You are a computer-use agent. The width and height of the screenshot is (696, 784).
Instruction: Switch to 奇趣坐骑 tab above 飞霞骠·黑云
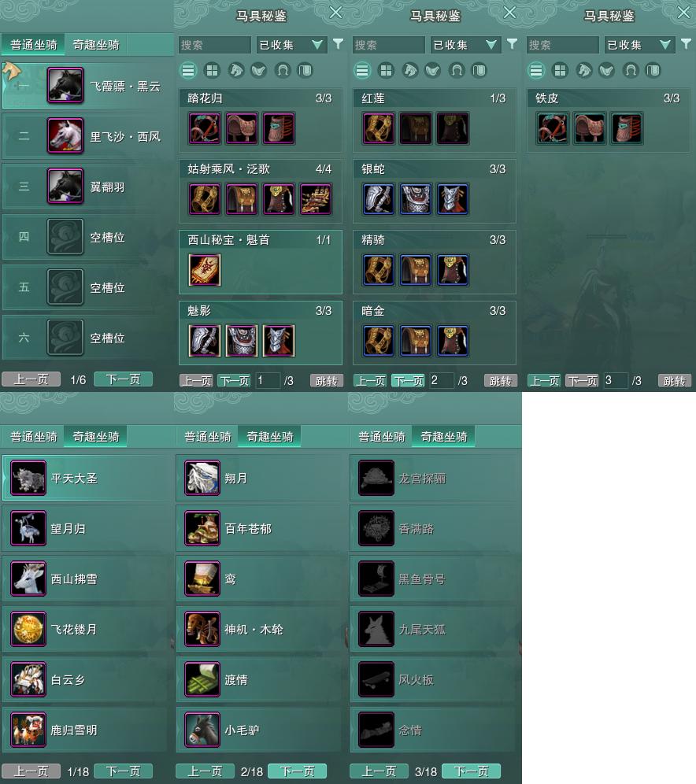pos(96,45)
